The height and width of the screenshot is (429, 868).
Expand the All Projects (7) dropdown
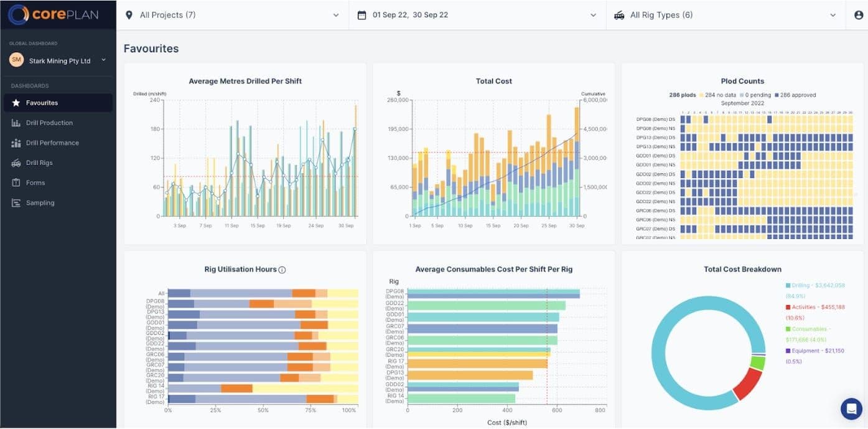point(232,15)
